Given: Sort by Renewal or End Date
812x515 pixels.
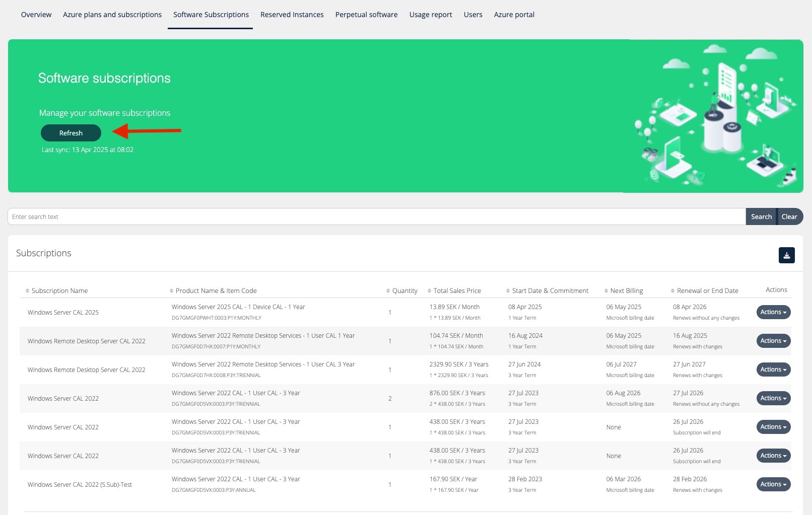Looking at the screenshot, I should tap(673, 291).
